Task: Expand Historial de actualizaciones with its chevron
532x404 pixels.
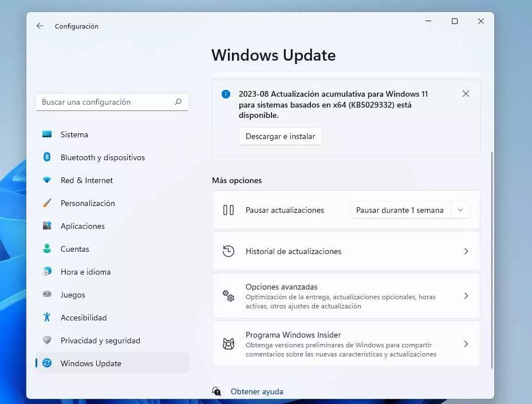Action: tap(466, 251)
